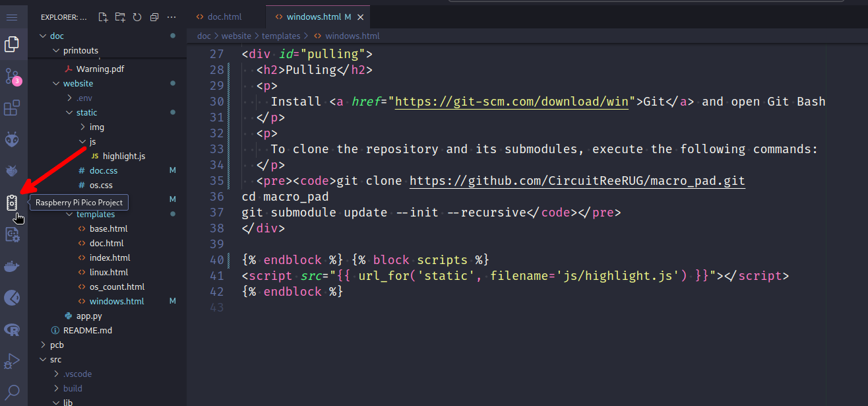The height and width of the screenshot is (406, 868).
Task: Open the Search magnifier view
Action: pos(12,392)
